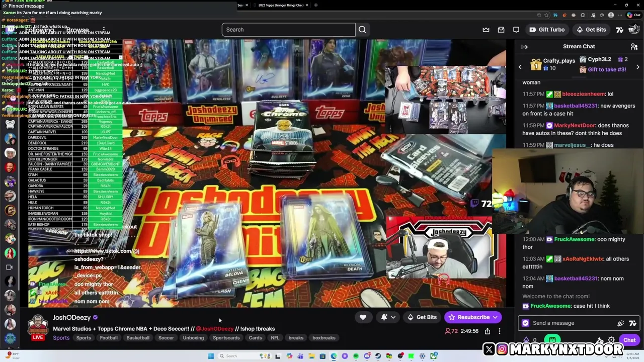Expand the Resubscribe dropdown arrow
Viewport: 644px width, 362px height.
(496, 317)
